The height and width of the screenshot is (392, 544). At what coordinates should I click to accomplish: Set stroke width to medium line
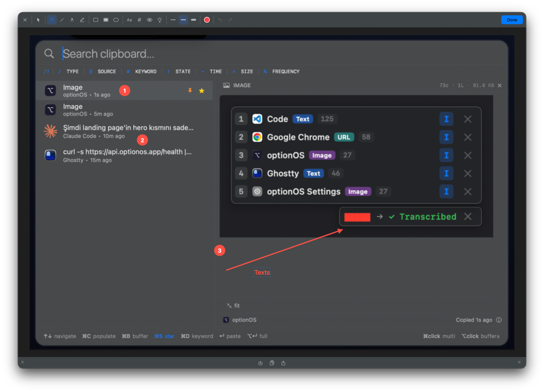pyautogui.click(x=183, y=20)
